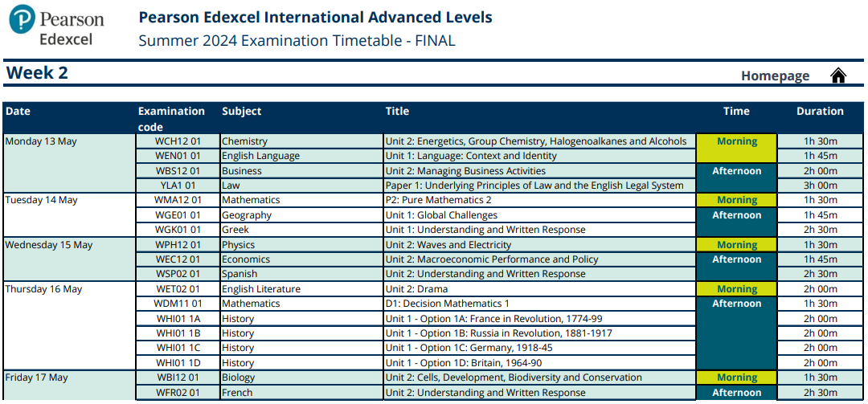
Task: Select exam code WCH12 01
Action: pos(178,141)
